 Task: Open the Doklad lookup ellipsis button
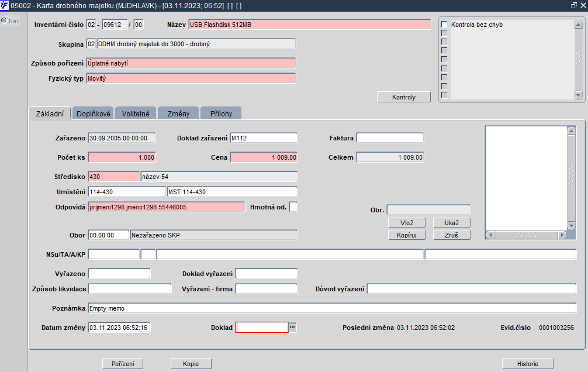[x=292, y=328]
